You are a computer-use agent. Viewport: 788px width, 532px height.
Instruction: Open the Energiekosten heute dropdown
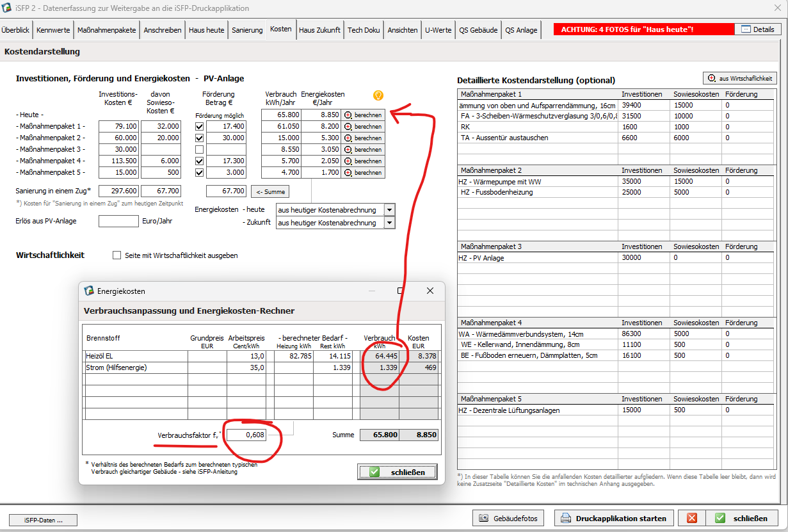coord(389,210)
